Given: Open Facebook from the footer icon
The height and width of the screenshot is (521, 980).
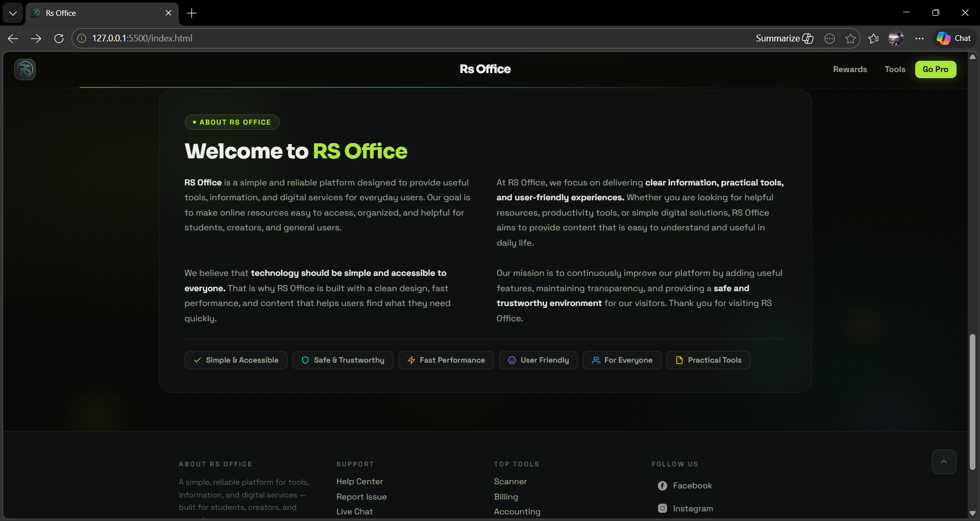Looking at the screenshot, I should click(662, 485).
